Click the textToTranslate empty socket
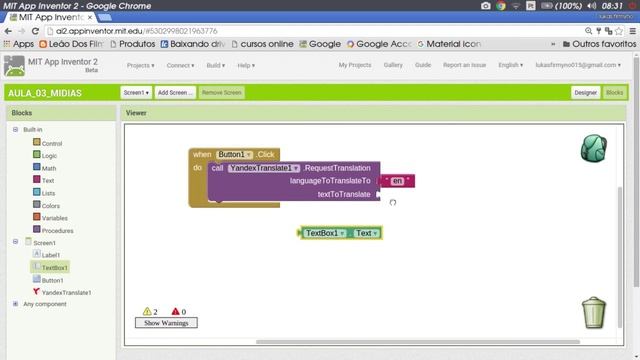640x360 pixels. click(x=378, y=195)
